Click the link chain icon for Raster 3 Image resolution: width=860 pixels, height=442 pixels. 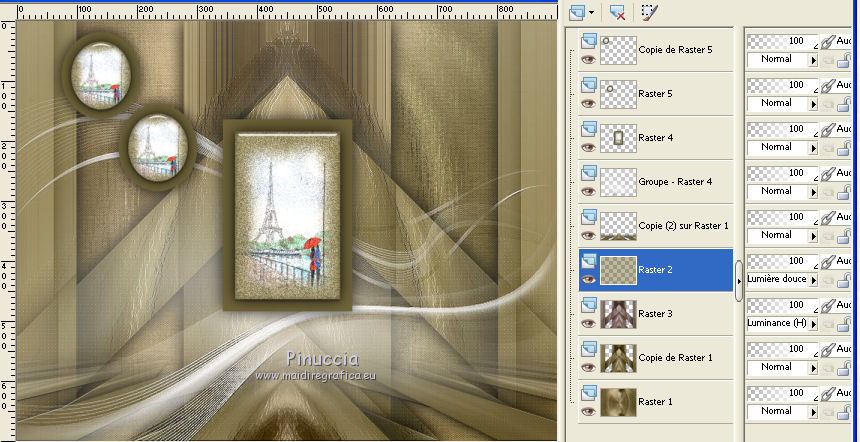point(828,305)
